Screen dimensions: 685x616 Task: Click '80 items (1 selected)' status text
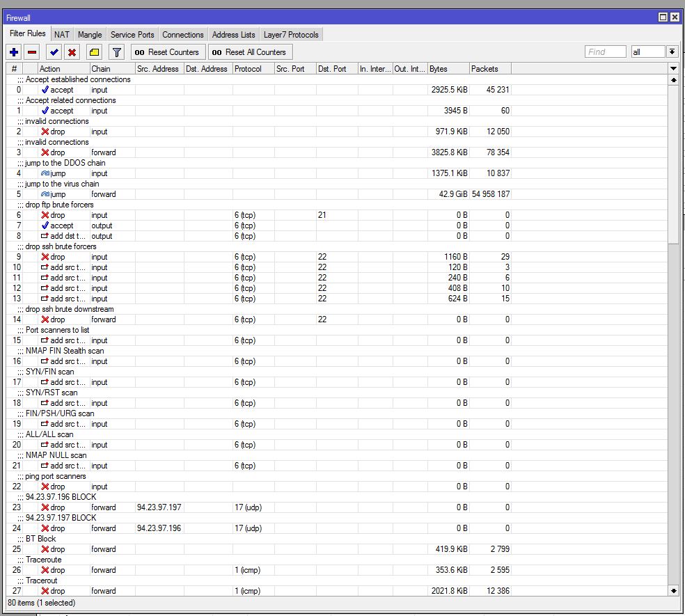coord(42,603)
